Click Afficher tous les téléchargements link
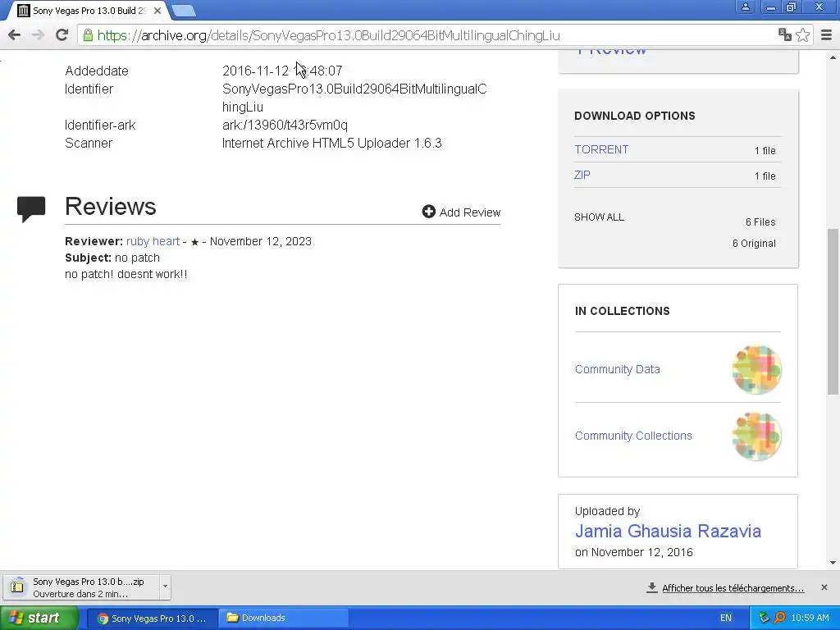Image resolution: width=840 pixels, height=630 pixels. click(733, 588)
